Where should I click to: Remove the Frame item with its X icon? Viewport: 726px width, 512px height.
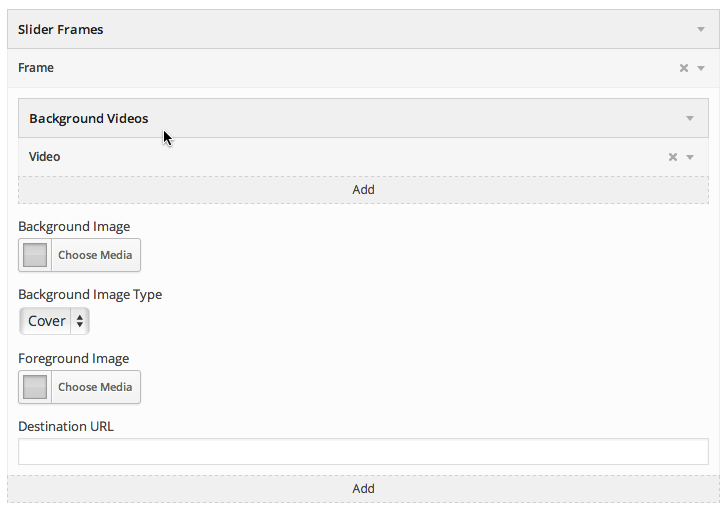click(x=683, y=68)
